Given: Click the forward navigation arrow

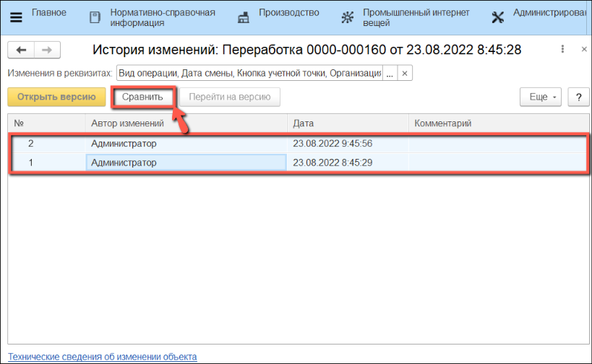Looking at the screenshot, I should 47,50.
